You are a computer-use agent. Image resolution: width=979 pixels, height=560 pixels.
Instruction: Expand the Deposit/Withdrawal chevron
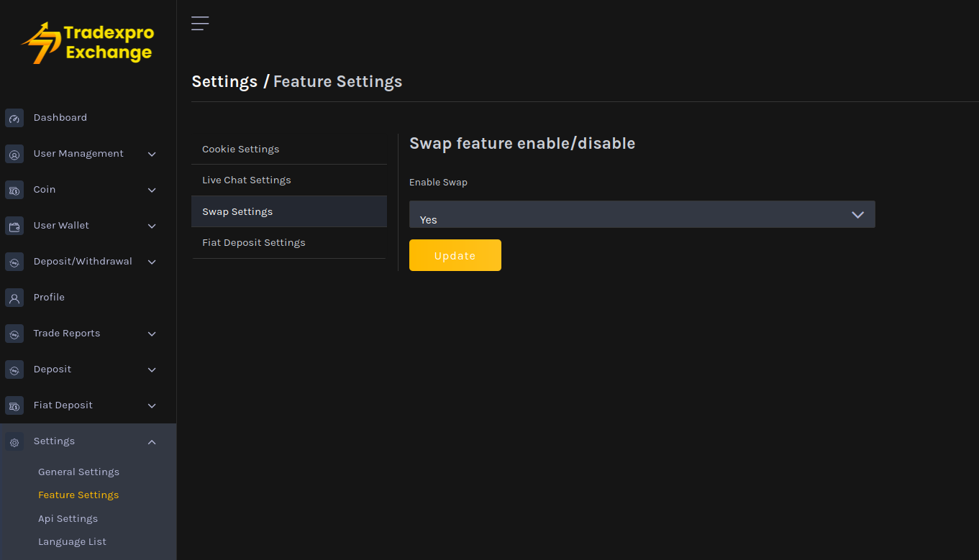click(x=152, y=262)
